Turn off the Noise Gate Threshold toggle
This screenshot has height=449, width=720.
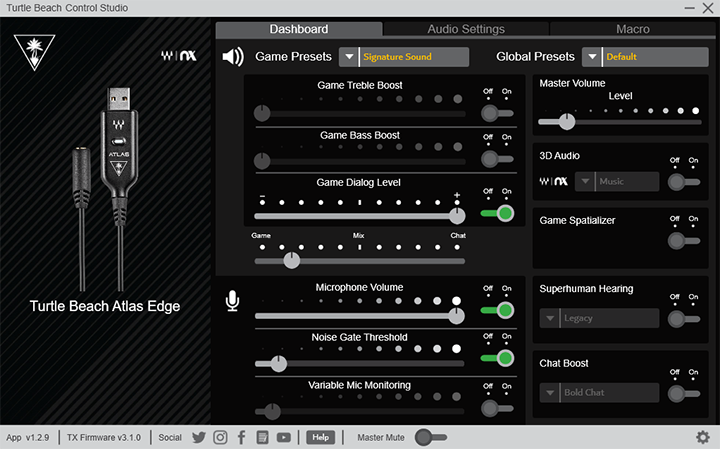(496, 358)
